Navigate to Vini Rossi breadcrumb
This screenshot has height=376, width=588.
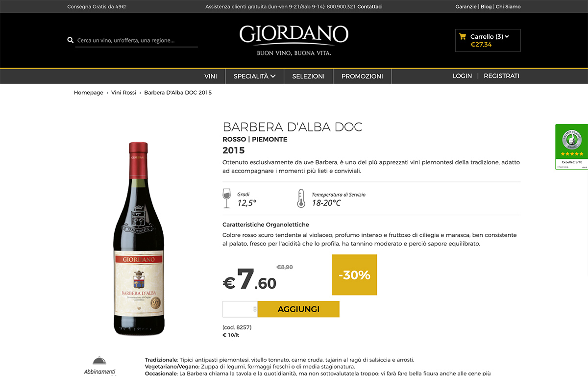click(x=123, y=93)
